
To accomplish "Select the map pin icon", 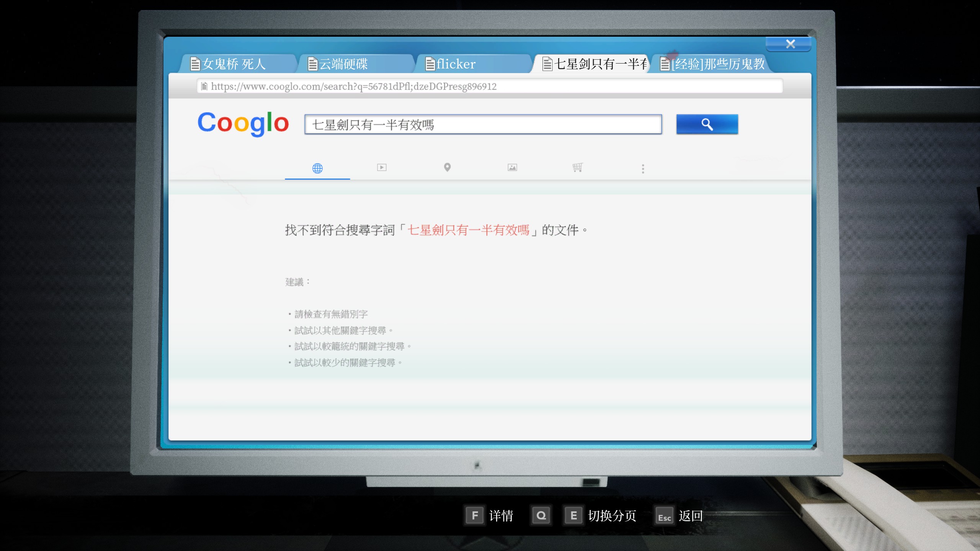I will tap(447, 167).
